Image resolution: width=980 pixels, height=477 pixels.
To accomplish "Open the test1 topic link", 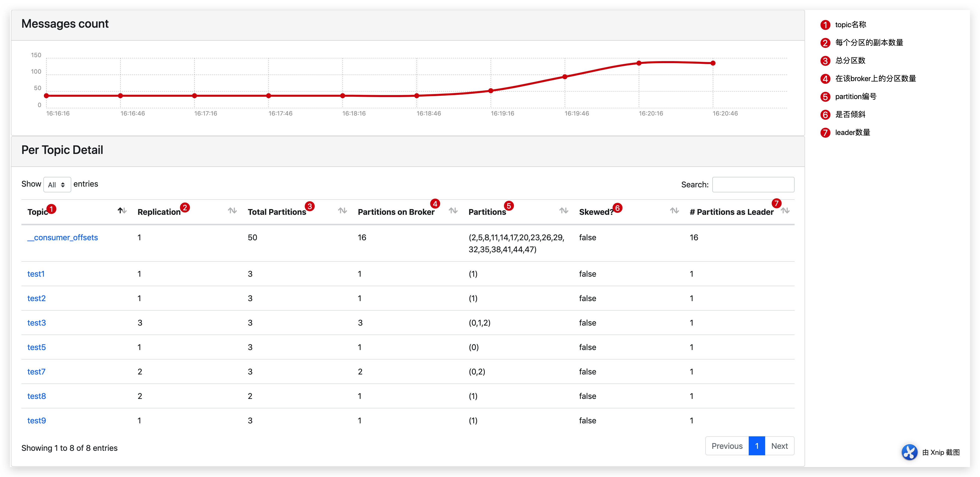I will coord(36,274).
